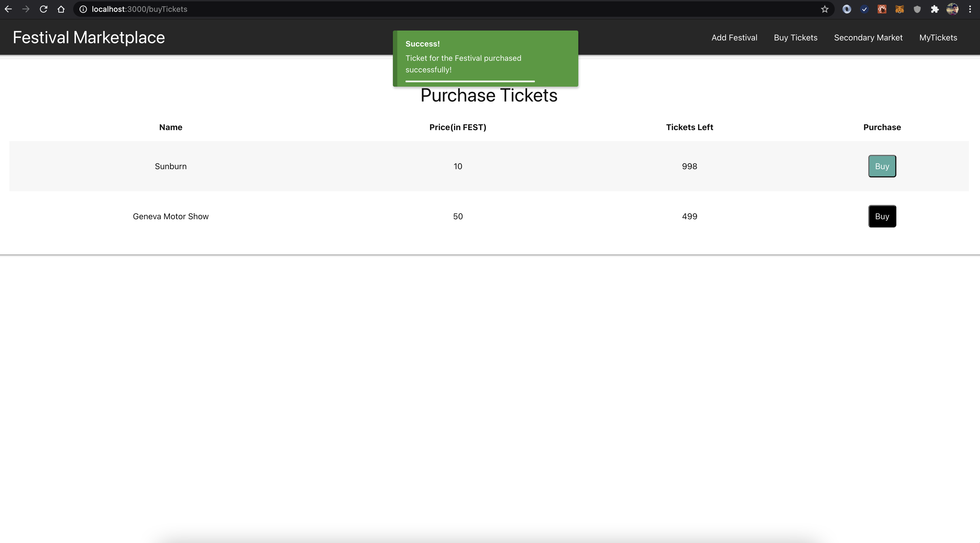Buy a Geneva Motor Show ticket

[882, 216]
